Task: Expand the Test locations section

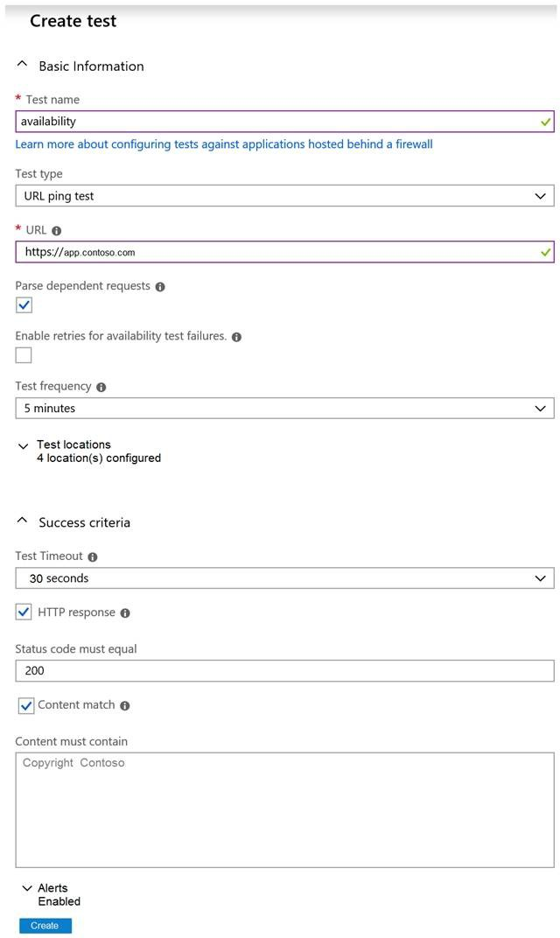Action: 24,446
